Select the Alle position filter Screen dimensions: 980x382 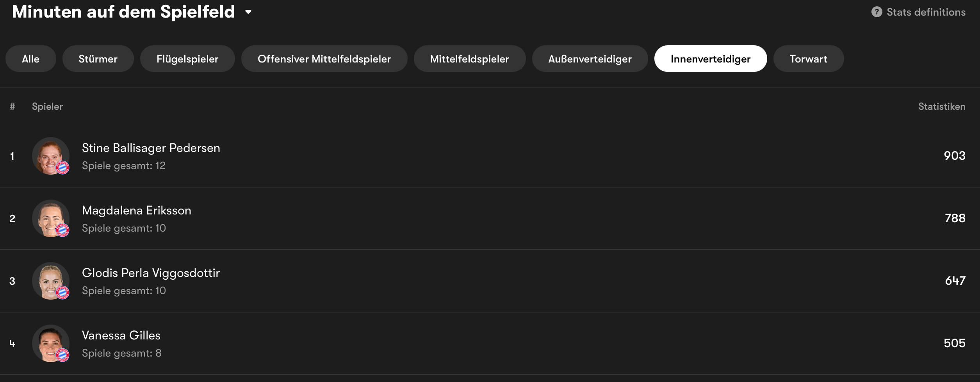(x=30, y=59)
